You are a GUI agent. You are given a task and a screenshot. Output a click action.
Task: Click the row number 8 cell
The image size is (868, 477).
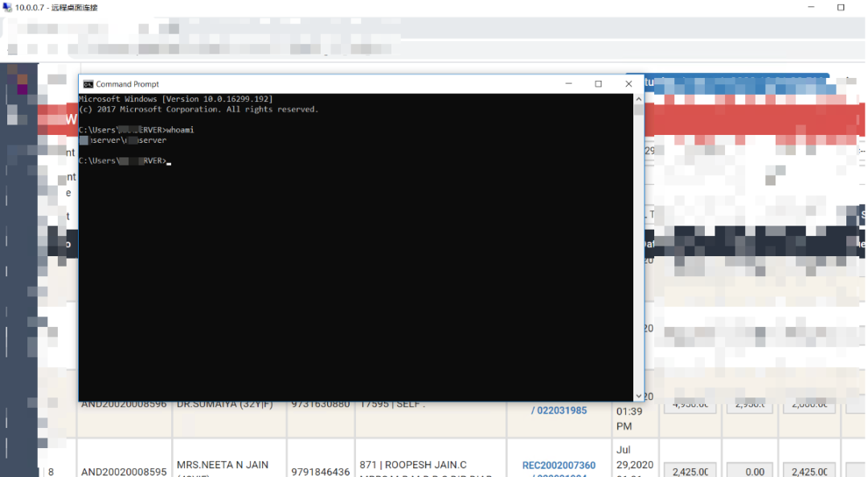[51, 471]
